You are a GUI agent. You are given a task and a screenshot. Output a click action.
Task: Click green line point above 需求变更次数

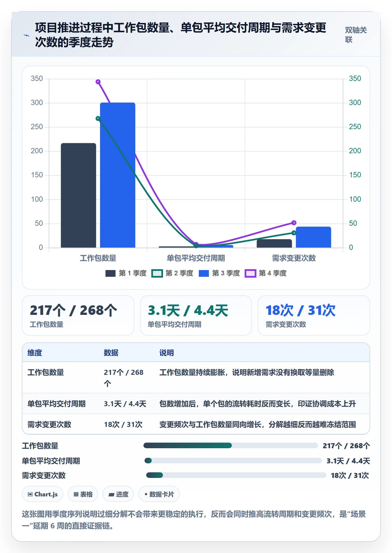click(294, 233)
